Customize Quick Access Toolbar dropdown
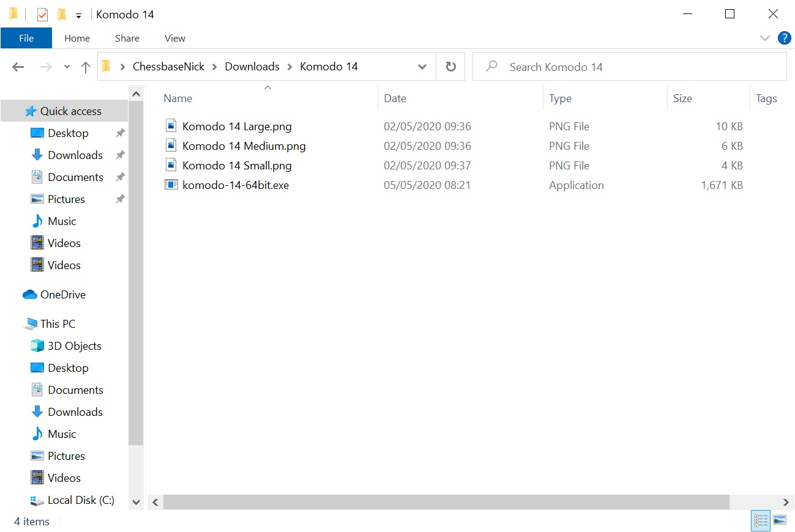 point(78,15)
